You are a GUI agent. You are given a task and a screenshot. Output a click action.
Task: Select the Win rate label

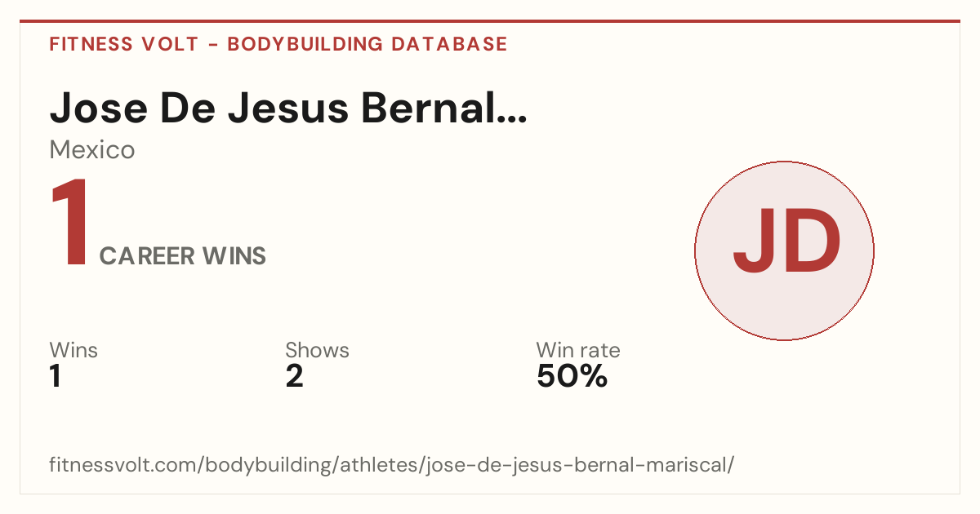click(578, 351)
